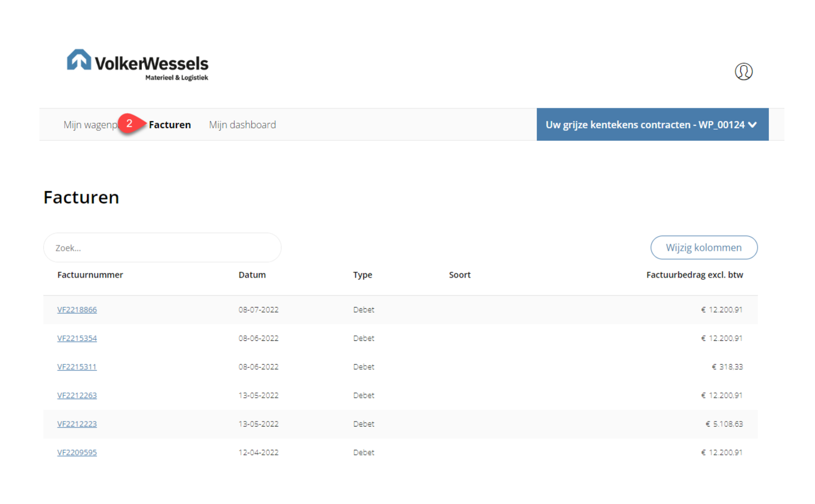The image size is (815, 504).
Task: Expand the grijze kentekens contracten dropdown
Action: tap(652, 124)
